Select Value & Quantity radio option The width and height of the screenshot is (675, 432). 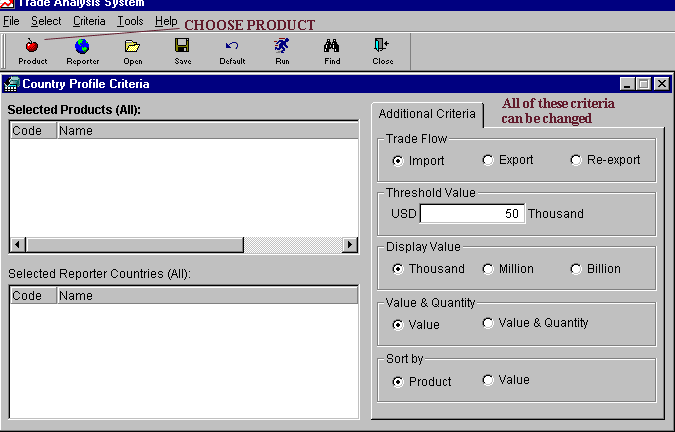pyautogui.click(x=488, y=323)
